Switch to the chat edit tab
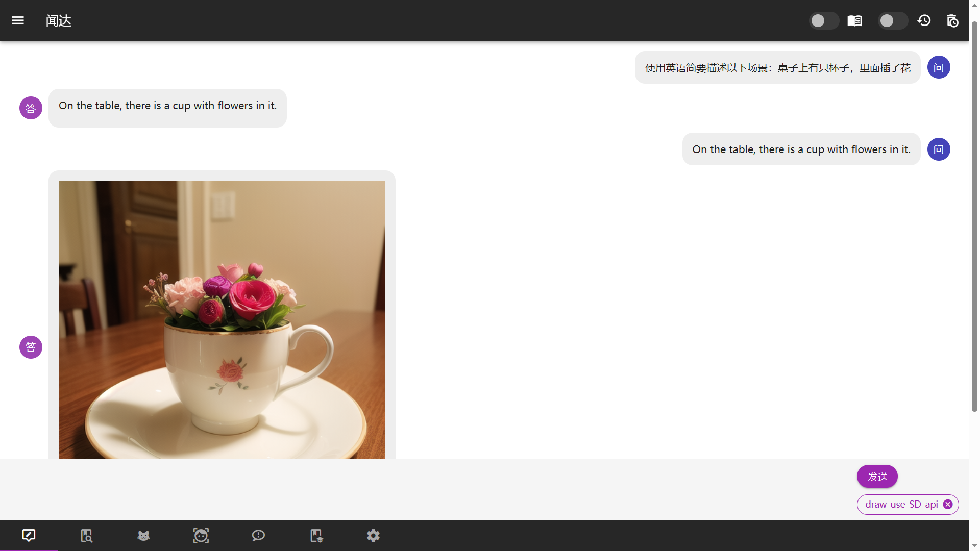This screenshot has width=980, height=551. click(x=29, y=535)
